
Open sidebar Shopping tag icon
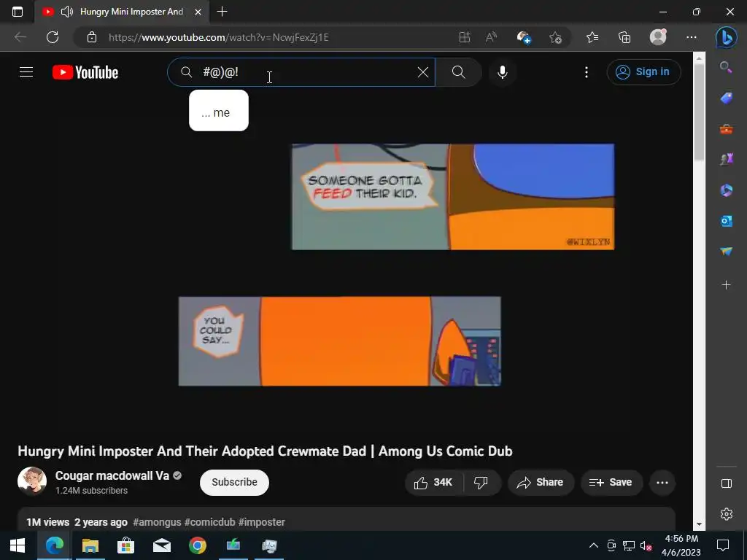[x=726, y=98]
